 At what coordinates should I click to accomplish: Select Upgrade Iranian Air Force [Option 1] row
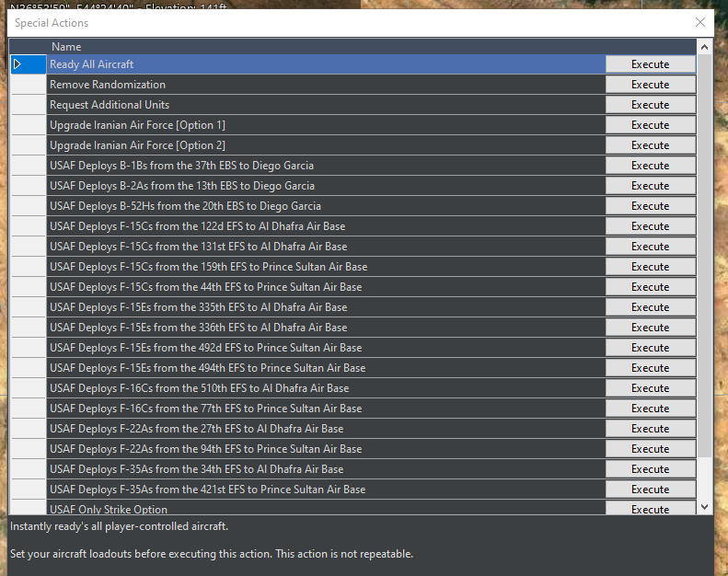(x=326, y=125)
